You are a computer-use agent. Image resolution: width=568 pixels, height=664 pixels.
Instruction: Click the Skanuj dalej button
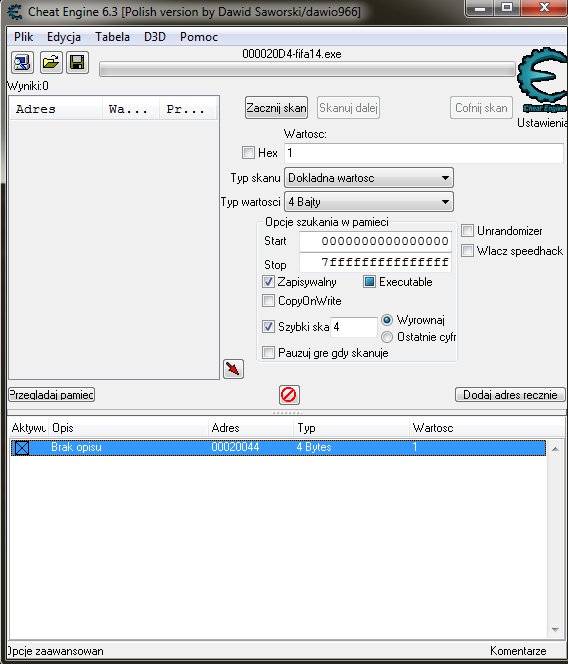click(348, 108)
